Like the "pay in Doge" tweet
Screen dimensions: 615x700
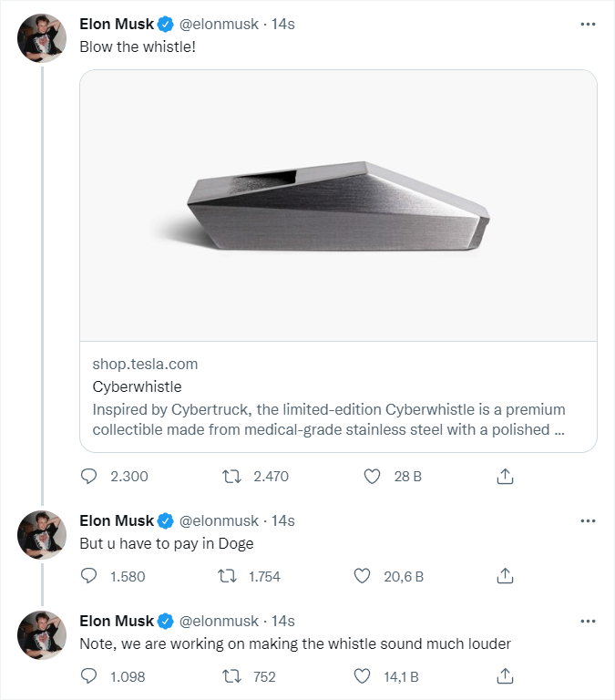point(362,576)
